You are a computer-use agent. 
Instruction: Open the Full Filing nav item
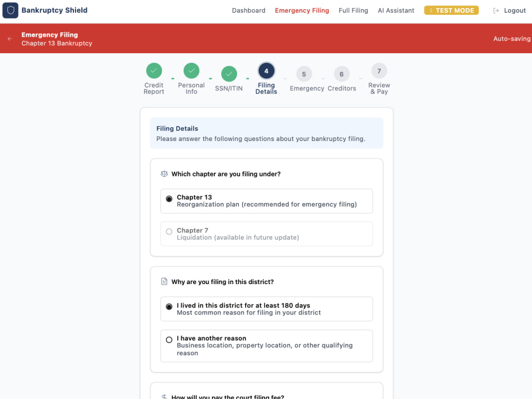(x=353, y=11)
